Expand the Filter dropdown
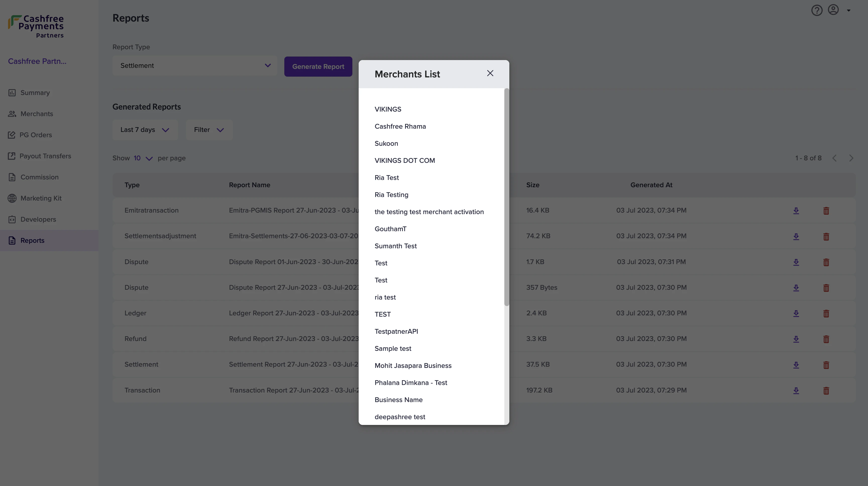Screen dimensions: 868x486 tap(209, 130)
